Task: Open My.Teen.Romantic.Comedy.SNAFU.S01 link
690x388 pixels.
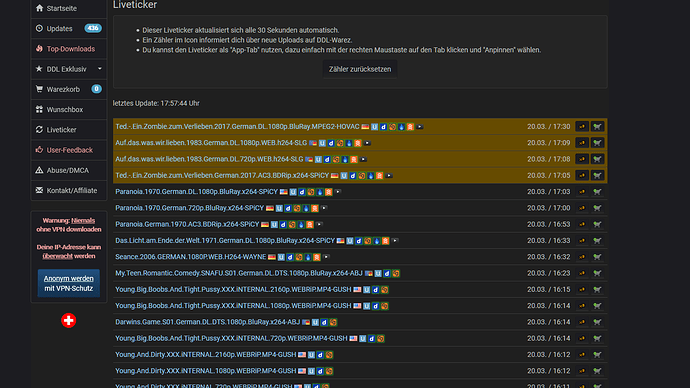Action: (239, 273)
